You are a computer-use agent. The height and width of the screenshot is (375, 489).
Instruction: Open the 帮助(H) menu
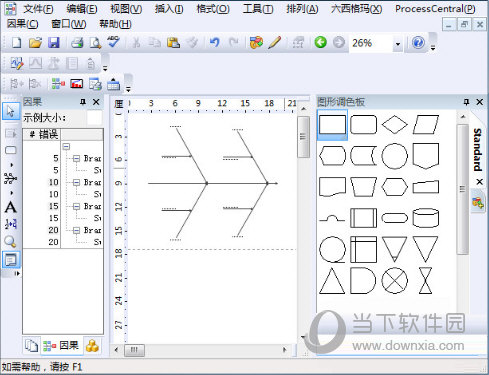(x=115, y=24)
